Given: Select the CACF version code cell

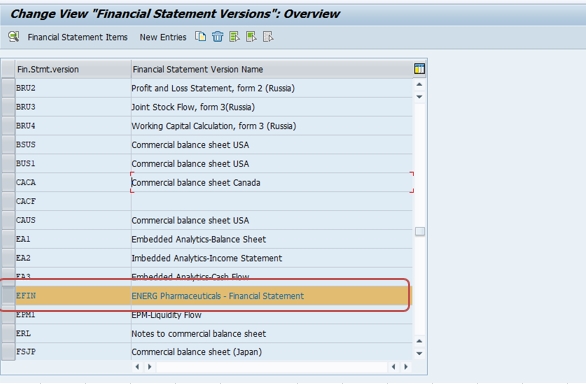Looking at the screenshot, I should click(73, 201).
